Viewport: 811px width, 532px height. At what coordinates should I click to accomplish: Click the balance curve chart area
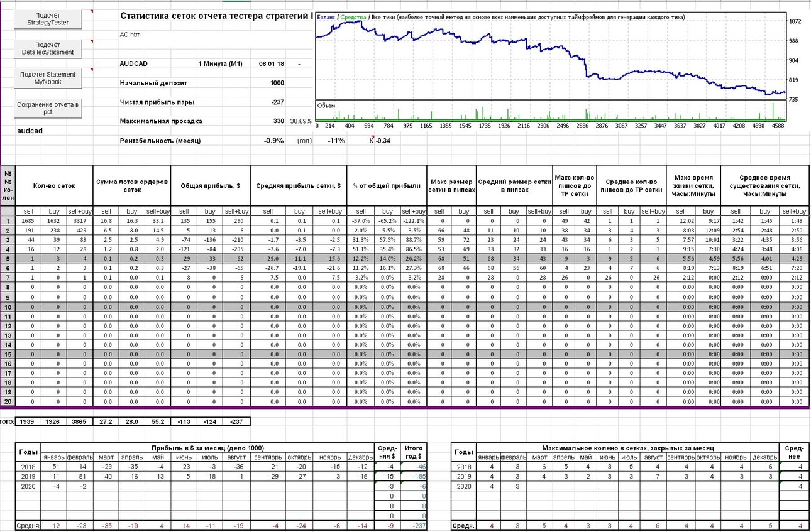[551, 55]
